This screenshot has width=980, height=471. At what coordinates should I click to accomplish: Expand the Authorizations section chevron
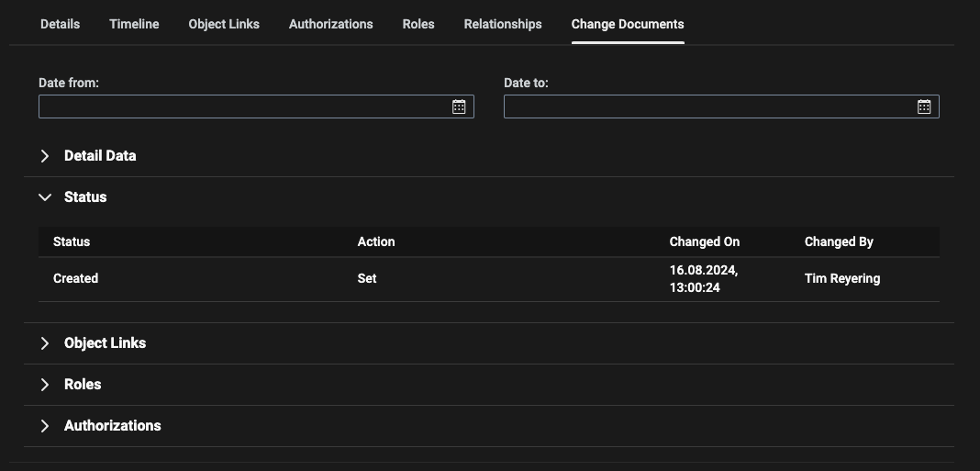pyautogui.click(x=45, y=426)
